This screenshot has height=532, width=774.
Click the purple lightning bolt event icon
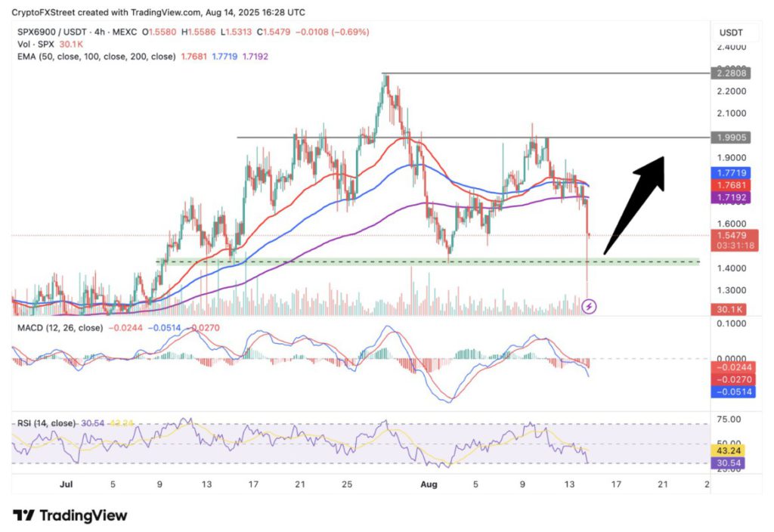590,306
